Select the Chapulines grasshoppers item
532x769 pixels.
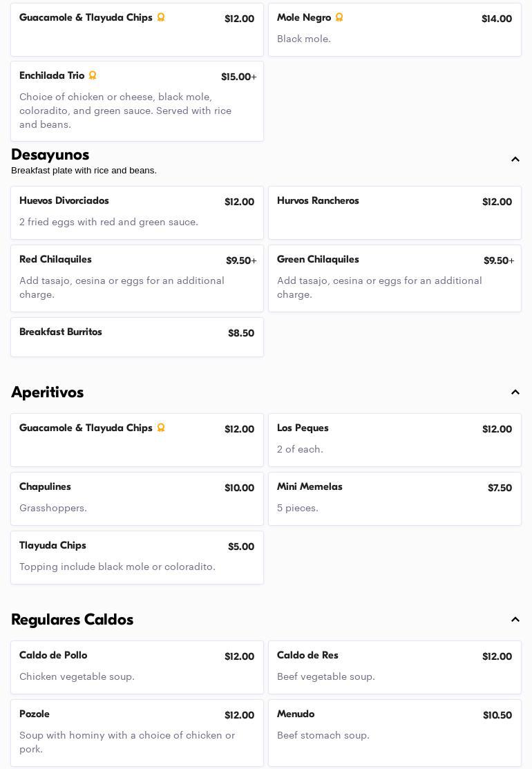(137, 499)
